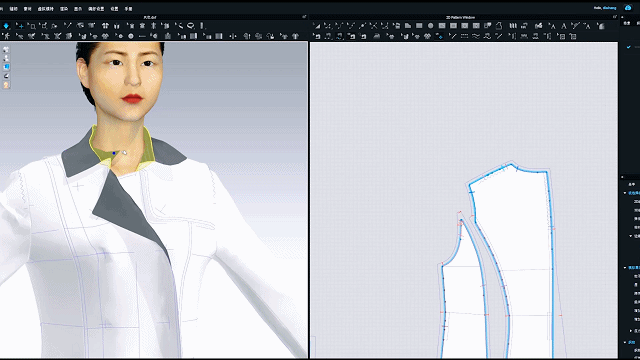
Task: Select the iron-shaped icon in 2D toolbar second row
Action: pyautogui.click(x=377, y=36)
